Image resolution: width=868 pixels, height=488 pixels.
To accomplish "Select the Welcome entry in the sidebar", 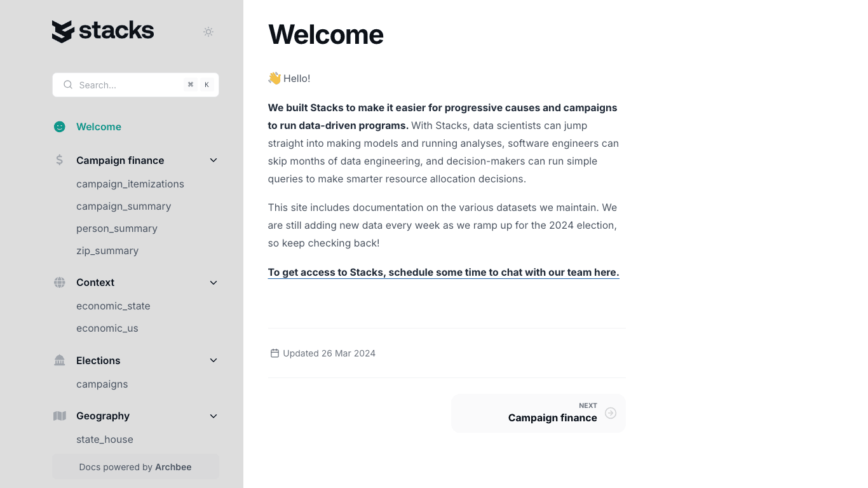I will 98,126.
